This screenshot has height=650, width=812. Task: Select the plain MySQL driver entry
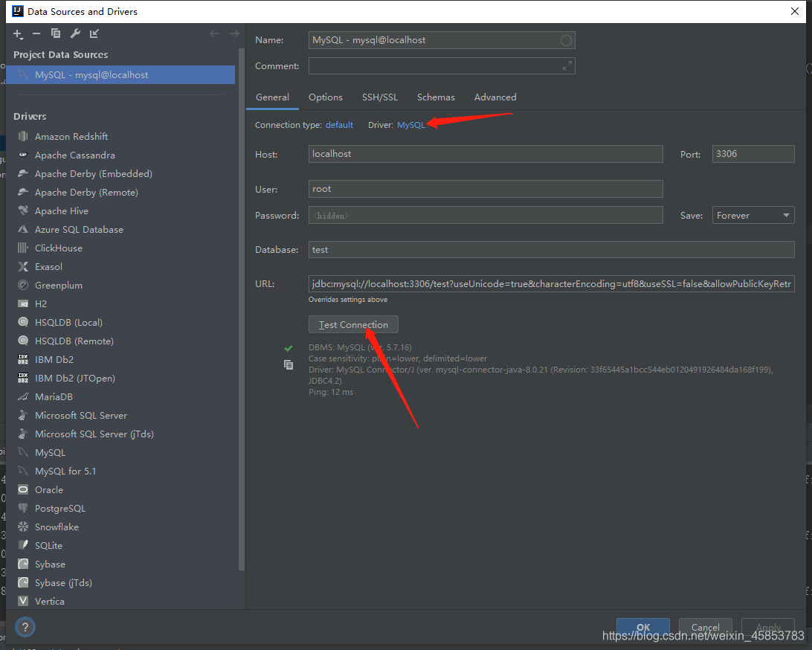point(51,453)
